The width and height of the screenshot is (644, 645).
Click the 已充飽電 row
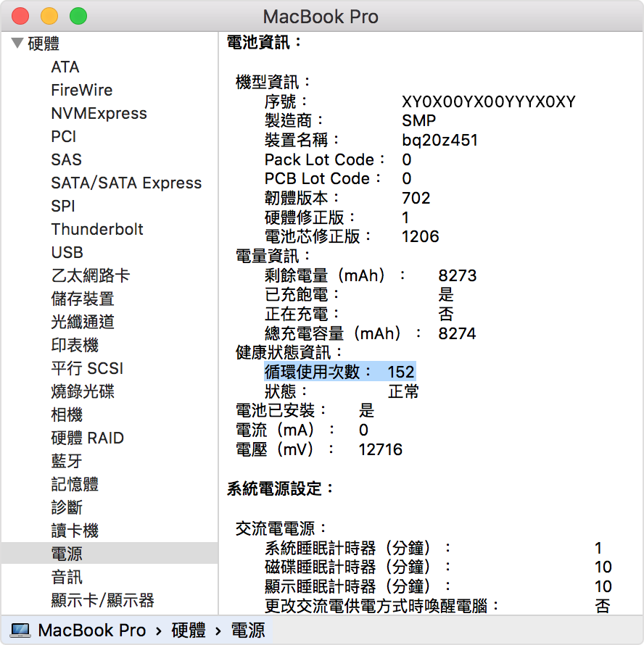pyautogui.click(x=359, y=294)
